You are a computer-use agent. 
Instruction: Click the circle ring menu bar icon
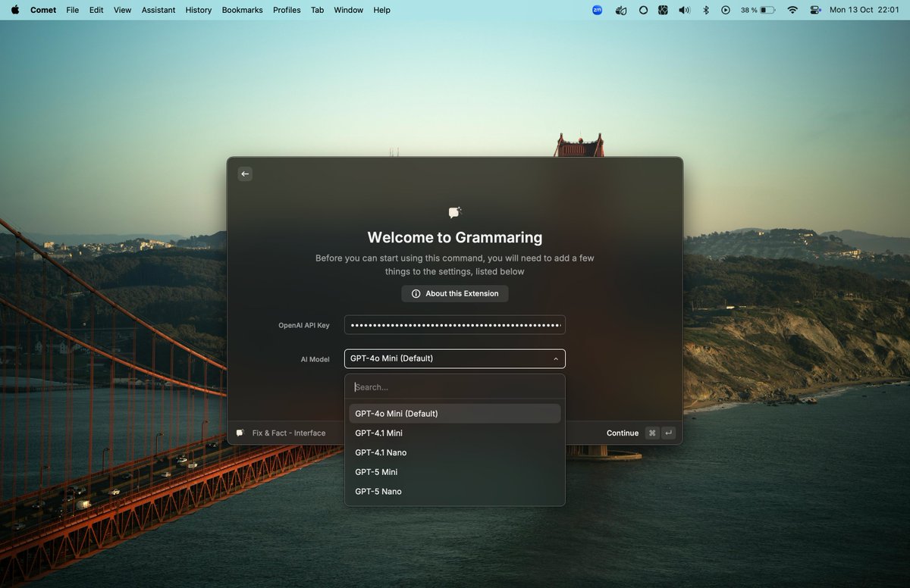click(x=644, y=10)
